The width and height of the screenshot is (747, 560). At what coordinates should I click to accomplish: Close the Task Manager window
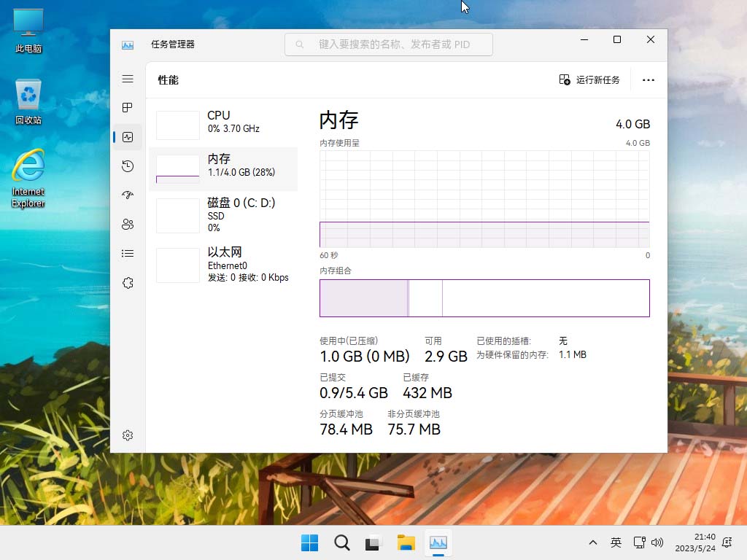[x=650, y=39]
